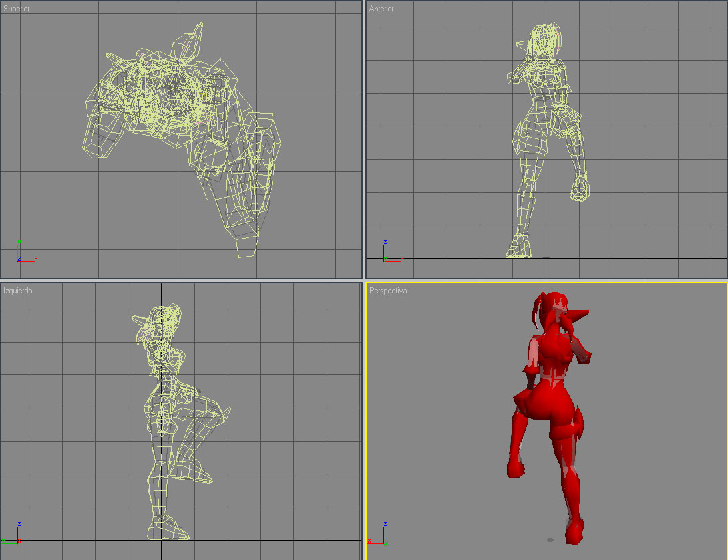The width and height of the screenshot is (728, 560).
Task: Click the axis gizmo in Anterior viewport
Action: tap(393, 252)
